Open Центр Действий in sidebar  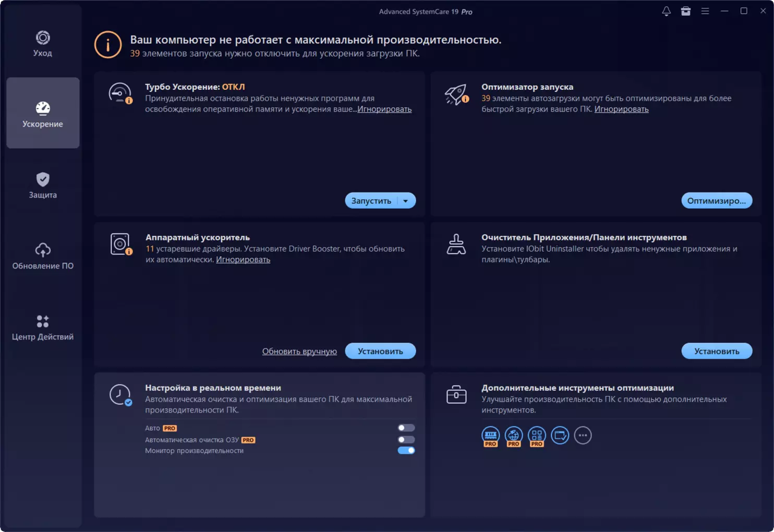pyautogui.click(x=43, y=328)
